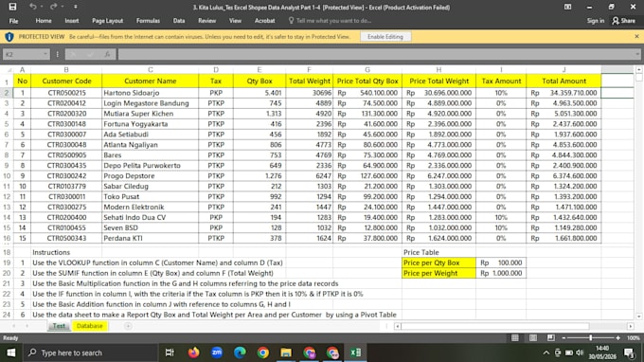Click the vertical scrollbar down arrow
The width and height of the screenshot is (644, 362).
638,317
